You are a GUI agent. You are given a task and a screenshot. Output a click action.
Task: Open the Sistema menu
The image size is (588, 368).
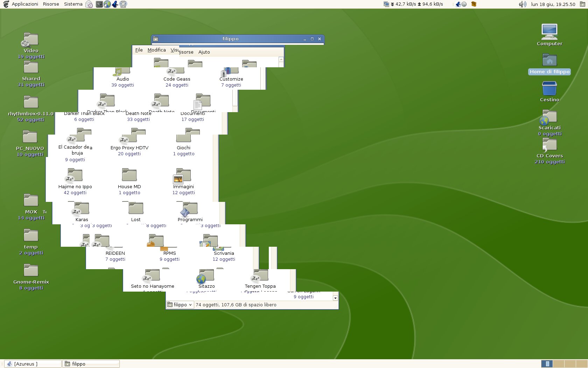pos(73,4)
